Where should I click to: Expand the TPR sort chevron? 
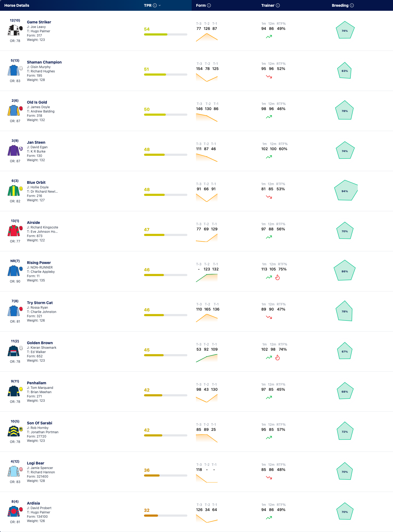click(160, 5)
